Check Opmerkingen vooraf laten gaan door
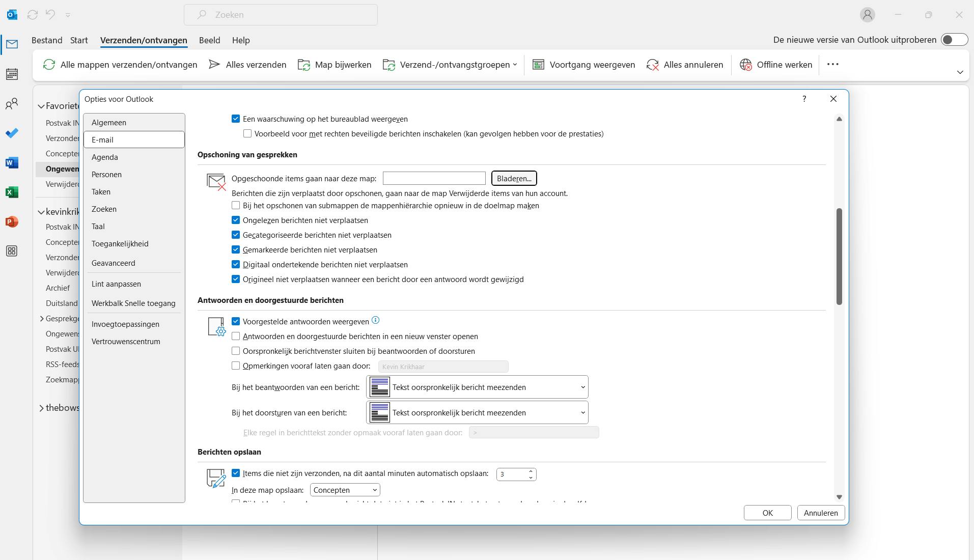Viewport: 974px width, 560px height. [x=236, y=366]
